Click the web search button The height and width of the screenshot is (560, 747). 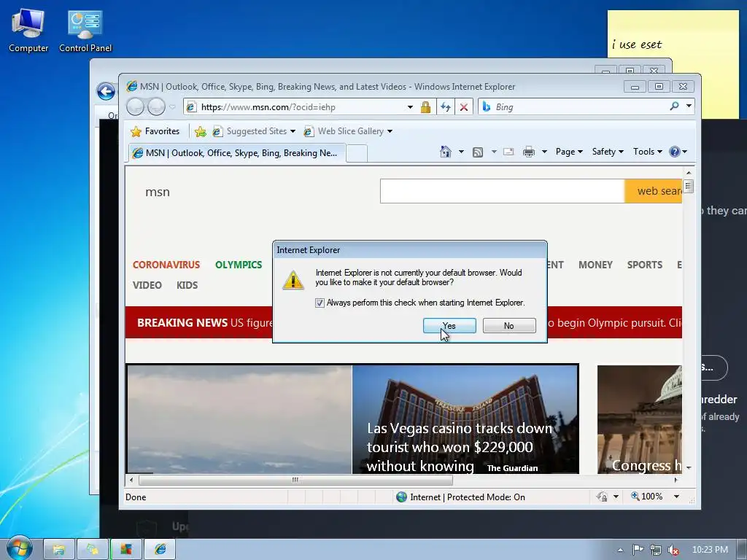[x=653, y=191]
